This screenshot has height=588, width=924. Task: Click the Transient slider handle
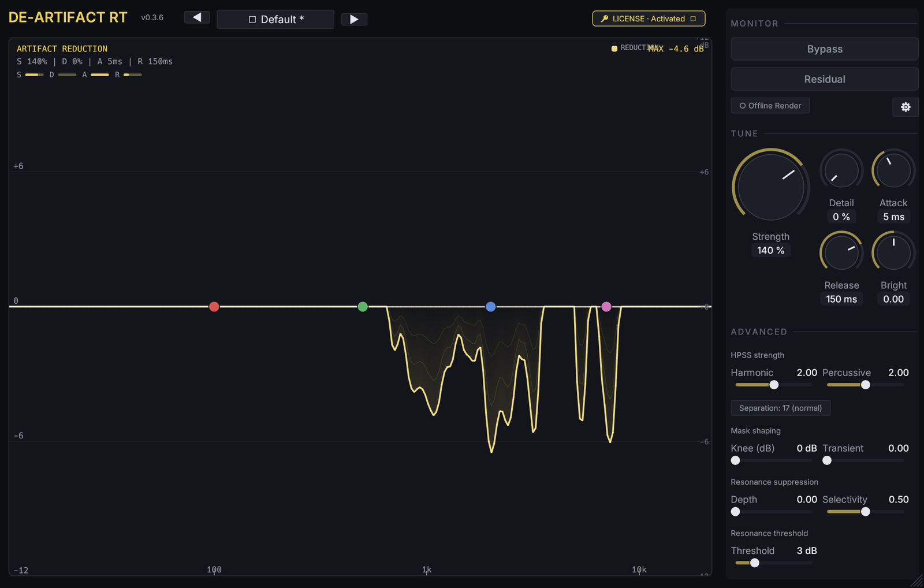click(827, 460)
